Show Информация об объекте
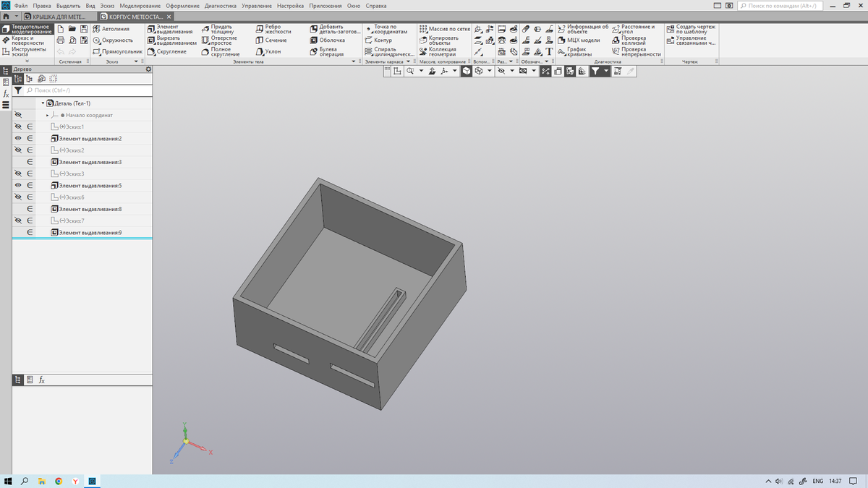This screenshot has width=868, height=488. [x=582, y=29]
